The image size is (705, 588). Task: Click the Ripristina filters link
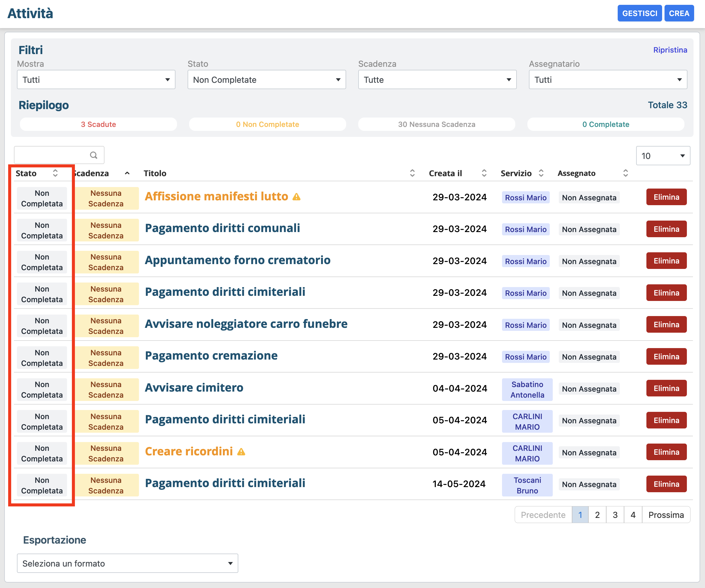[x=670, y=50]
